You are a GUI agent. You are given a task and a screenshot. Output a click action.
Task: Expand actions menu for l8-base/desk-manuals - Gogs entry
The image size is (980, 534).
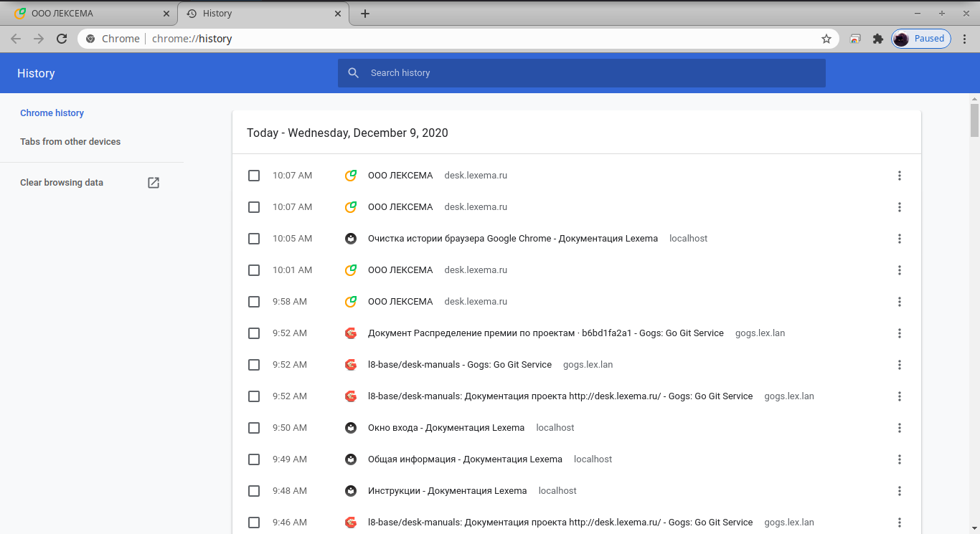coord(899,365)
